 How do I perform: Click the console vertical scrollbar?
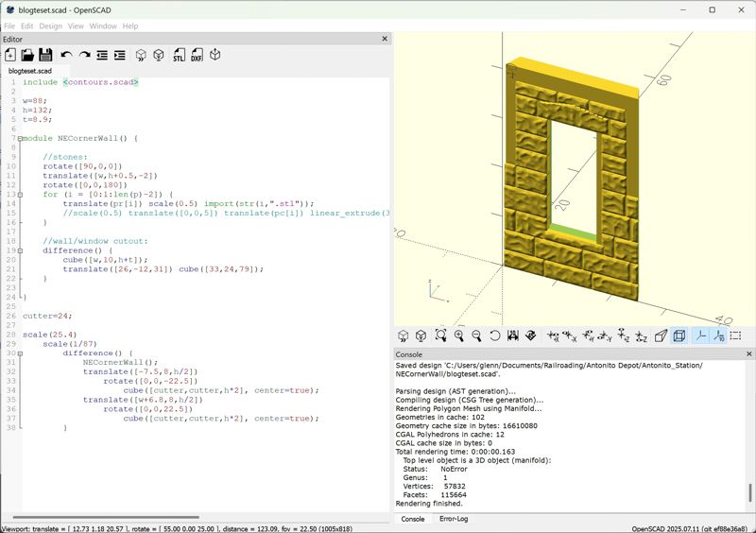750,493
